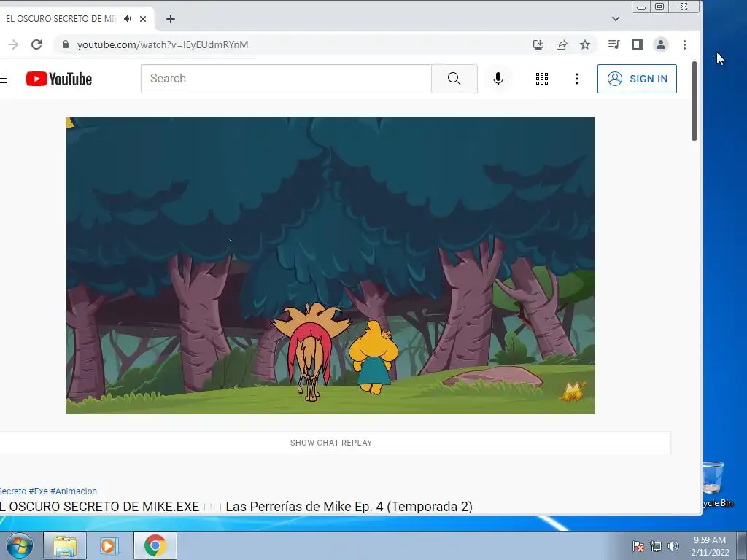Viewport: 747px width, 560px height.
Task: Open the YouTube hamburger guide menu
Action: [3, 79]
